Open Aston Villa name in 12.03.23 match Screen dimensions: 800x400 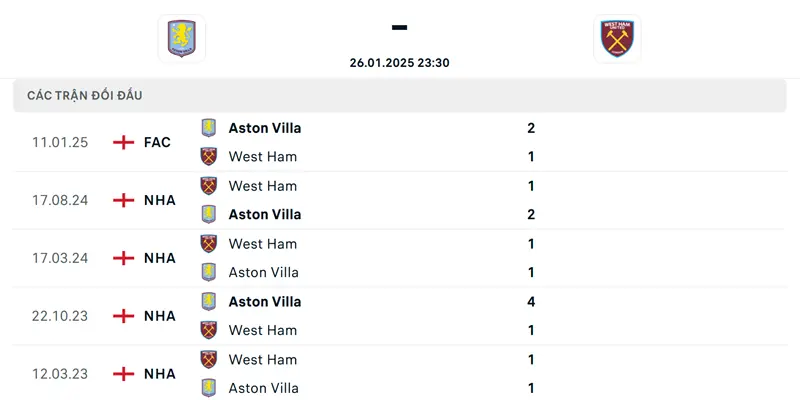point(264,388)
